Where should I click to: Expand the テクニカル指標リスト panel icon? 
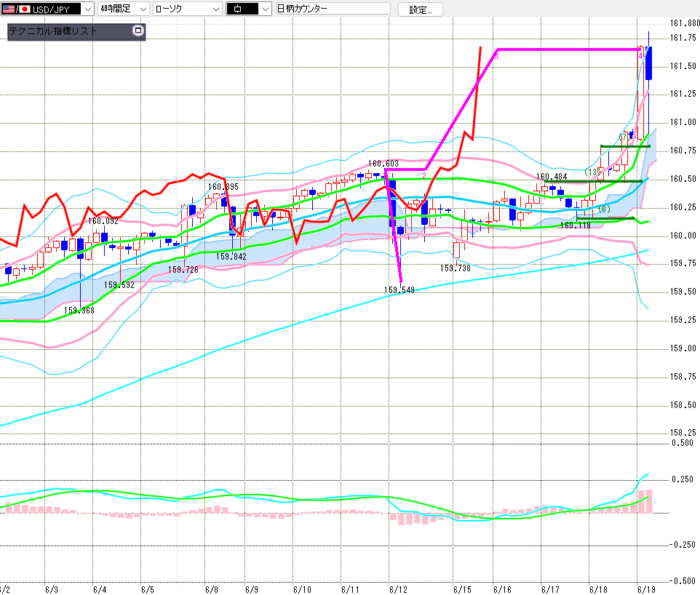[138, 31]
